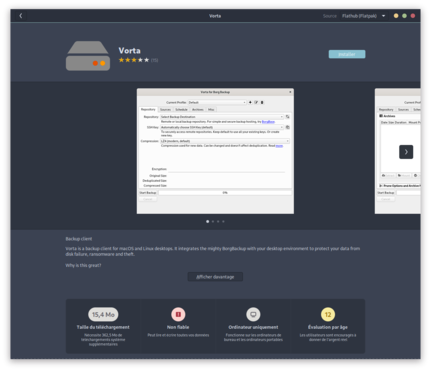The width and height of the screenshot is (431, 371).
Task: Open the first Vorta screenshot
Action: tap(215, 151)
